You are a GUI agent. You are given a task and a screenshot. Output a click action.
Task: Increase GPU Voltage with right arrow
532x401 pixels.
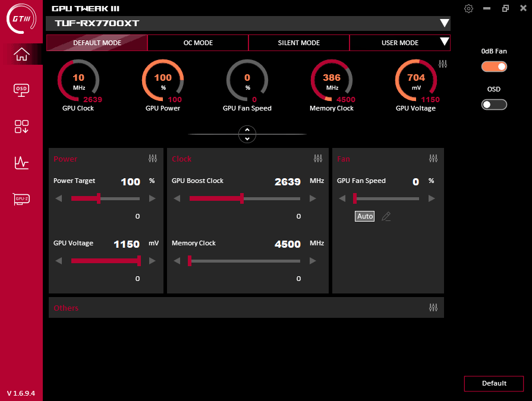tap(152, 261)
